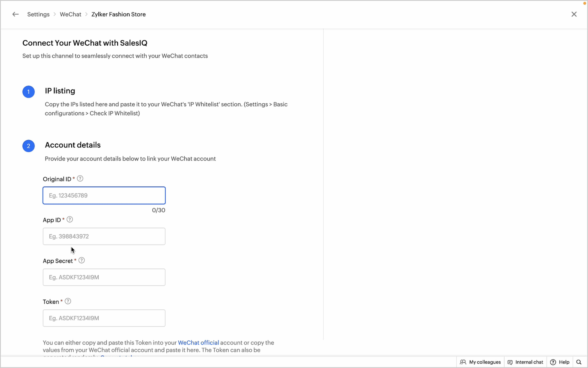
Task: Open My colleagues panel
Action: click(x=480, y=362)
